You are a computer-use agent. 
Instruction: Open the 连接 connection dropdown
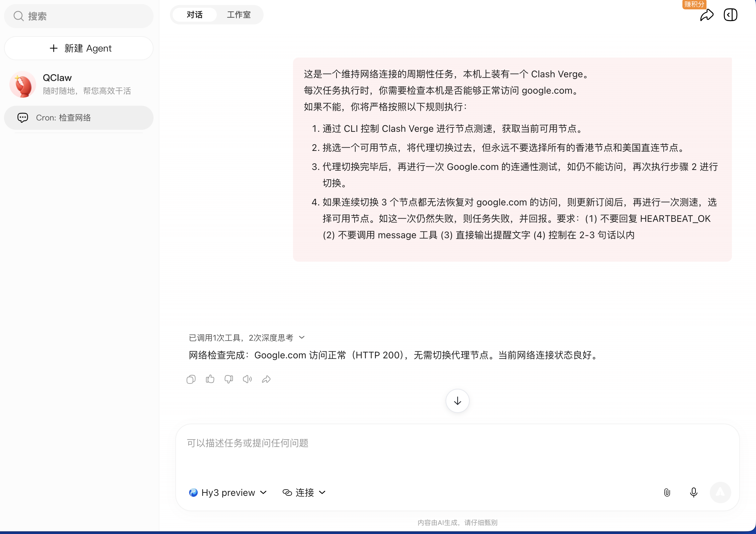click(x=304, y=493)
